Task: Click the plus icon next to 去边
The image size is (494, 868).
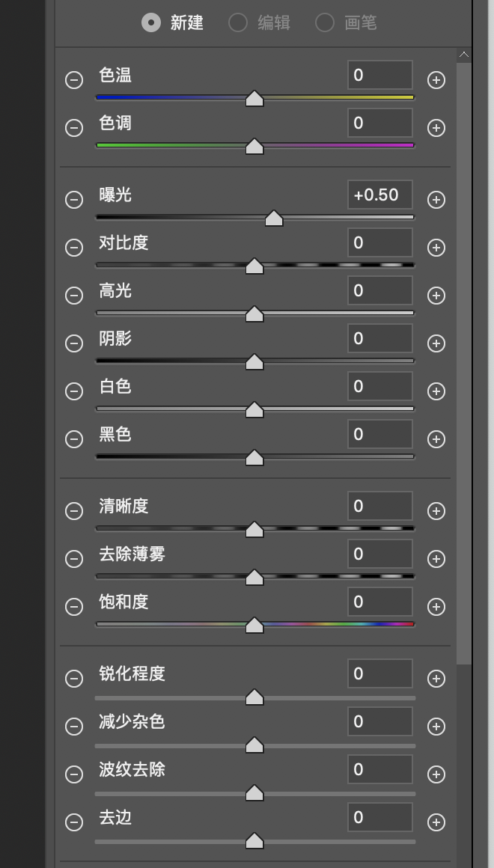Action: (x=436, y=822)
